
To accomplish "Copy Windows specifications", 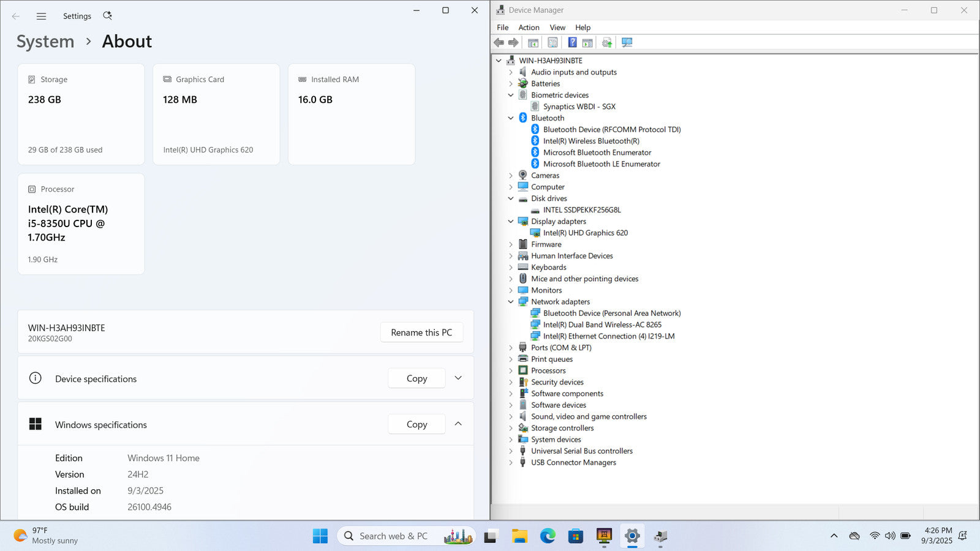I will point(417,424).
